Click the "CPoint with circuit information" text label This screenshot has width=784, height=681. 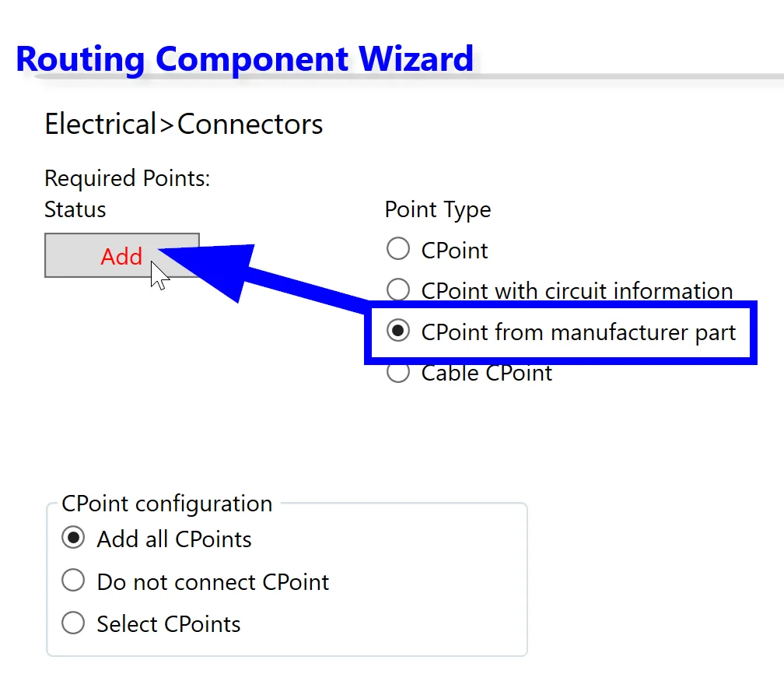pyautogui.click(x=577, y=290)
